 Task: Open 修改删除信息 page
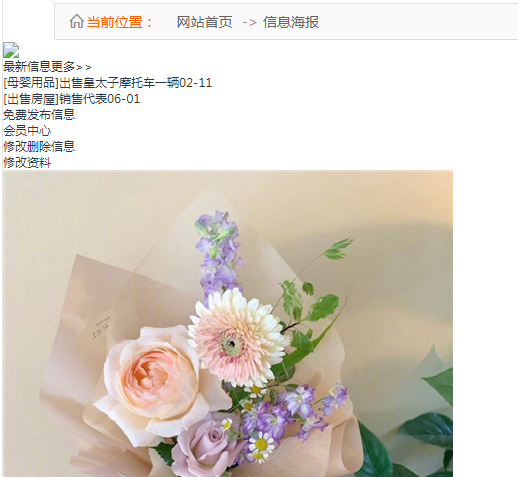39,147
